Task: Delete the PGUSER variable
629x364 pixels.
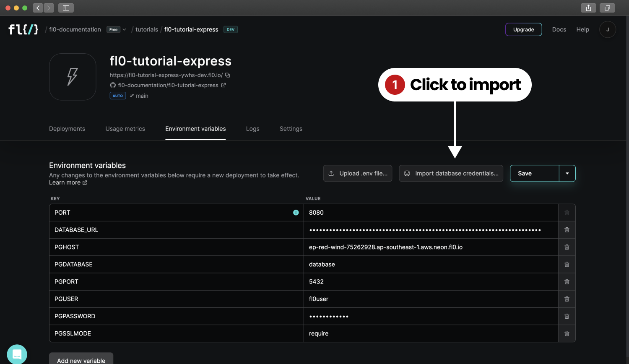Action: coord(567,299)
